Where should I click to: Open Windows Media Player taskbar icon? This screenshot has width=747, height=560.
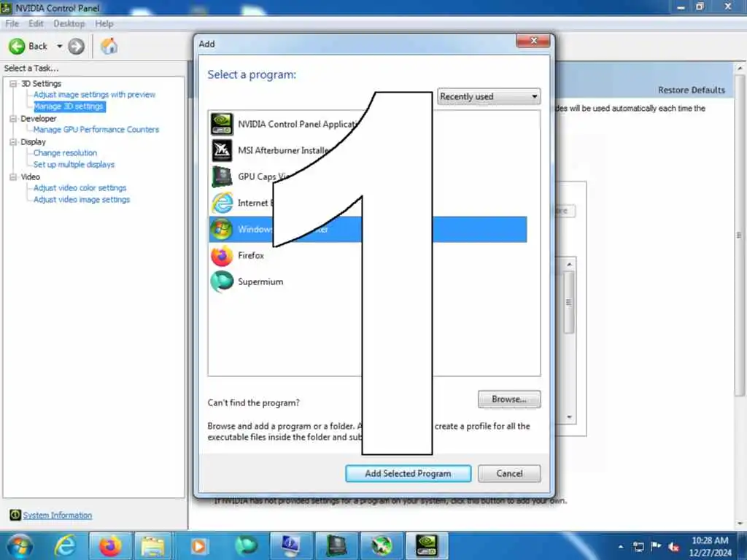pos(198,546)
